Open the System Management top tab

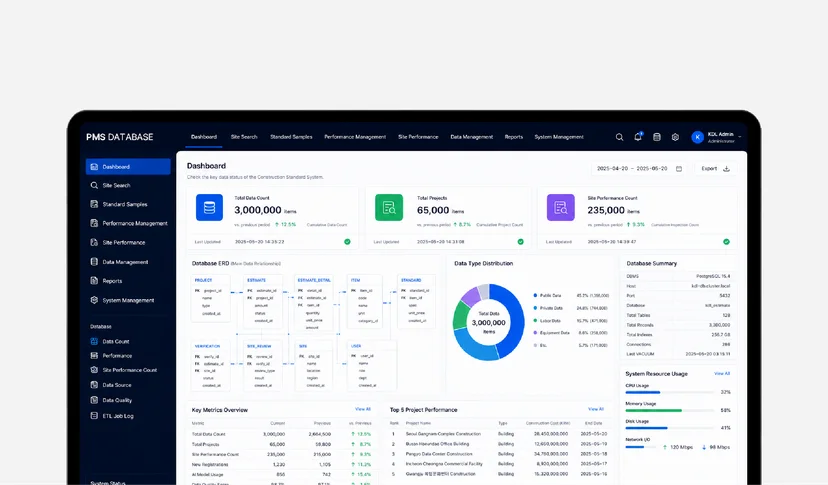pyautogui.click(x=559, y=137)
